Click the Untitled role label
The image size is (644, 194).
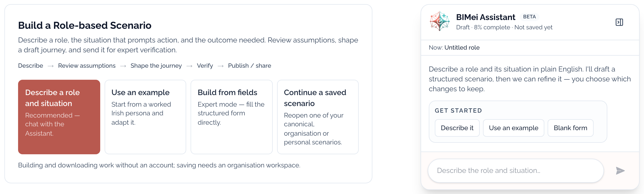pyautogui.click(x=462, y=48)
